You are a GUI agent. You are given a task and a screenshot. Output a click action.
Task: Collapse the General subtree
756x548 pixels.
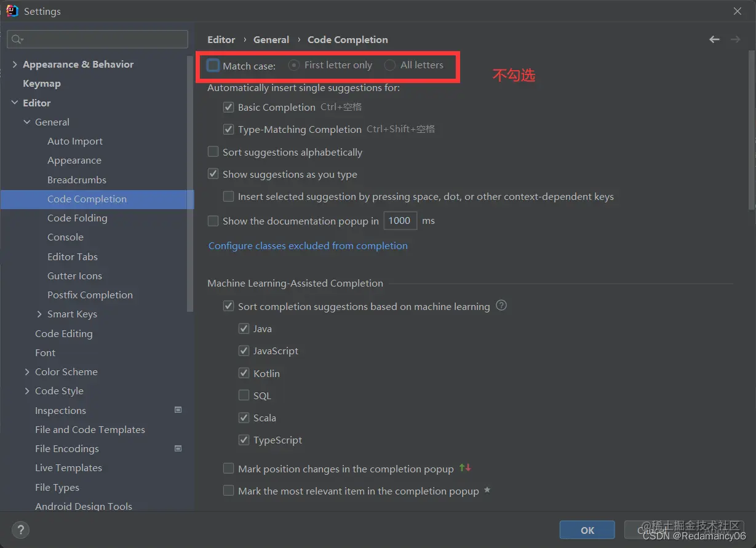point(27,122)
